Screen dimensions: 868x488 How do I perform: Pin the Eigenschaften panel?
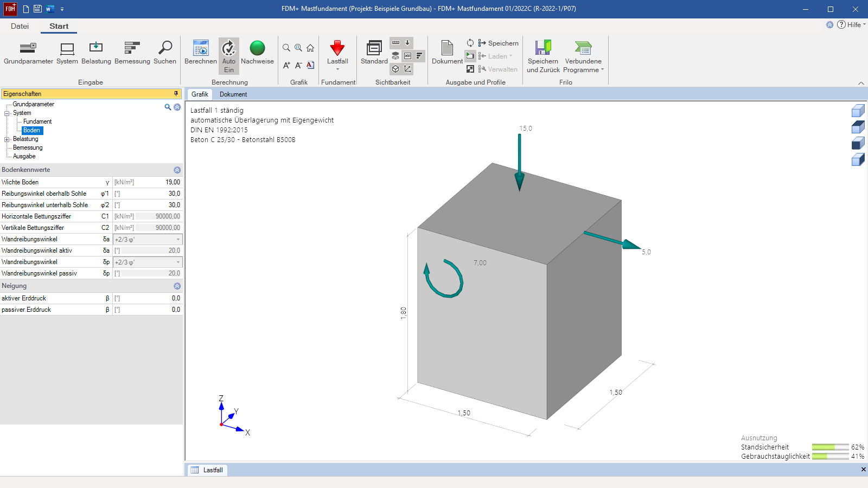click(x=176, y=94)
